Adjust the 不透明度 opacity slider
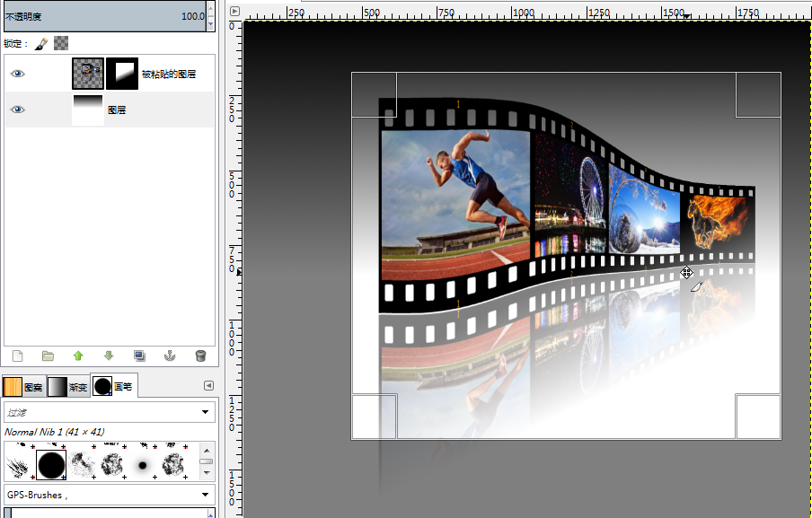Image resolution: width=812 pixels, height=518 pixels. tap(105, 16)
